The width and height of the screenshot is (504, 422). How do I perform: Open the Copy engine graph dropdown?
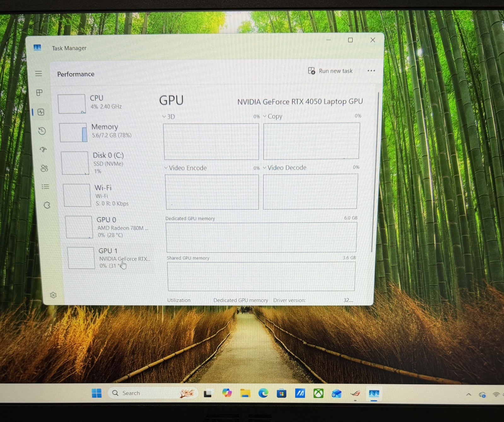(273, 116)
